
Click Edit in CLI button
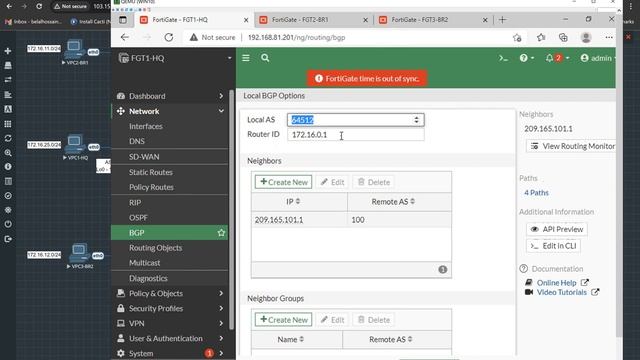click(x=553, y=246)
